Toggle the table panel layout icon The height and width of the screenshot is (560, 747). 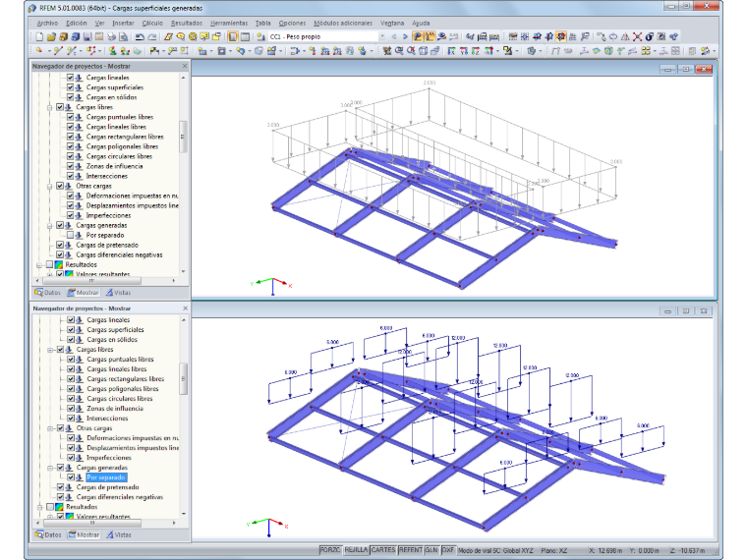pyautogui.click(x=245, y=36)
